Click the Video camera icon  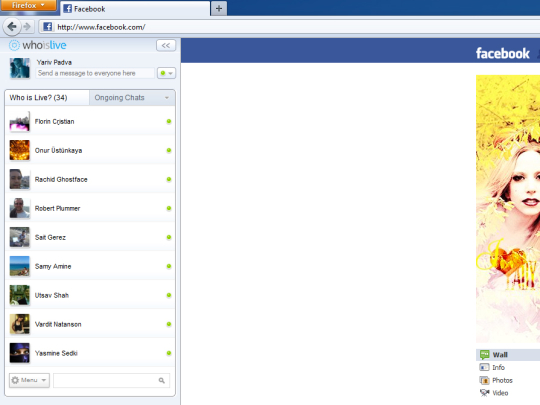pos(485,393)
